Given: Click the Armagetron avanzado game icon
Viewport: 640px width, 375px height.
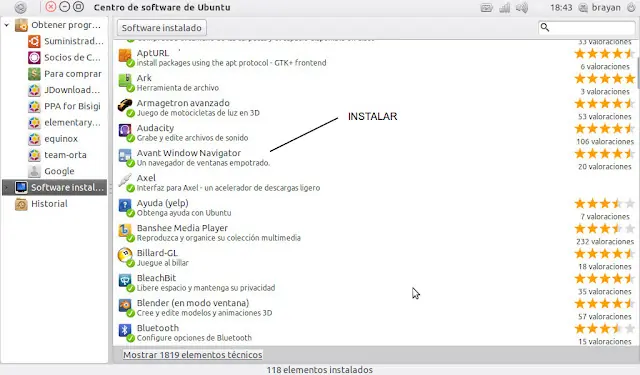Looking at the screenshot, I should click(125, 106).
